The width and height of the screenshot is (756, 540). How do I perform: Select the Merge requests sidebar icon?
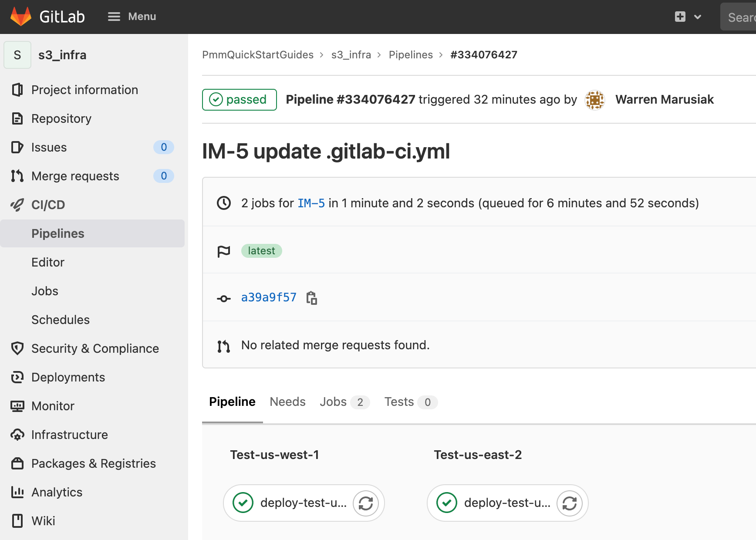click(17, 176)
